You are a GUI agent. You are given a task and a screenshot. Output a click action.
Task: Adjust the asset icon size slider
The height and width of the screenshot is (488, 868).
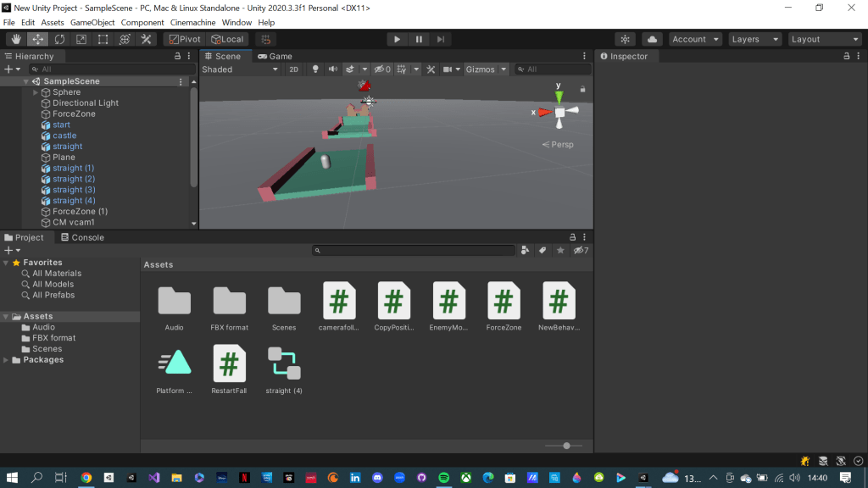pyautogui.click(x=566, y=446)
